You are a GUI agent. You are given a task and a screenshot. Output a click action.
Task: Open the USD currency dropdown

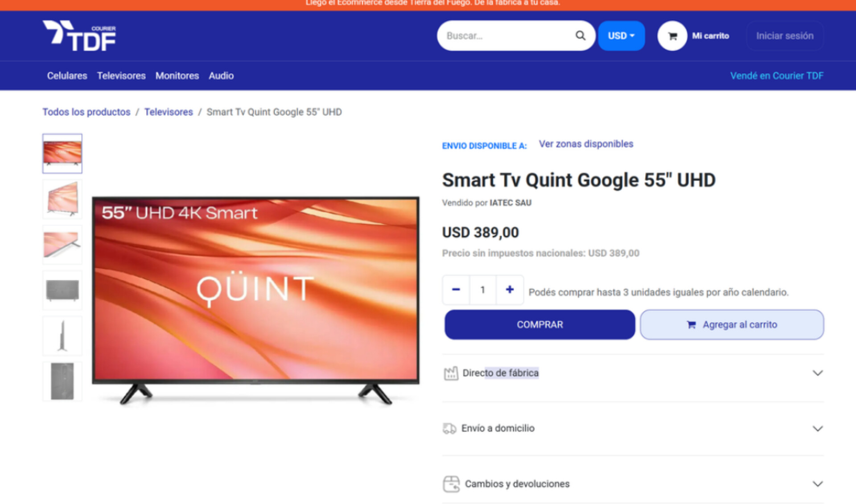621,36
